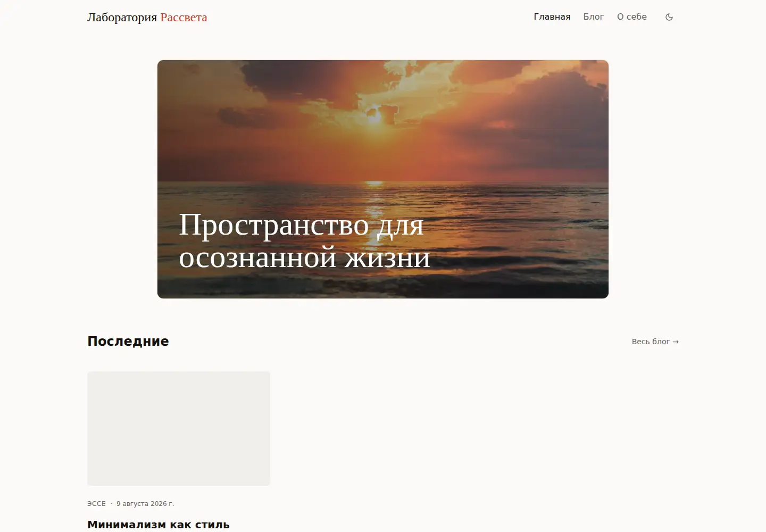
Task: Click the Лаборатория Рассвета site logo
Action: [x=147, y=17]
